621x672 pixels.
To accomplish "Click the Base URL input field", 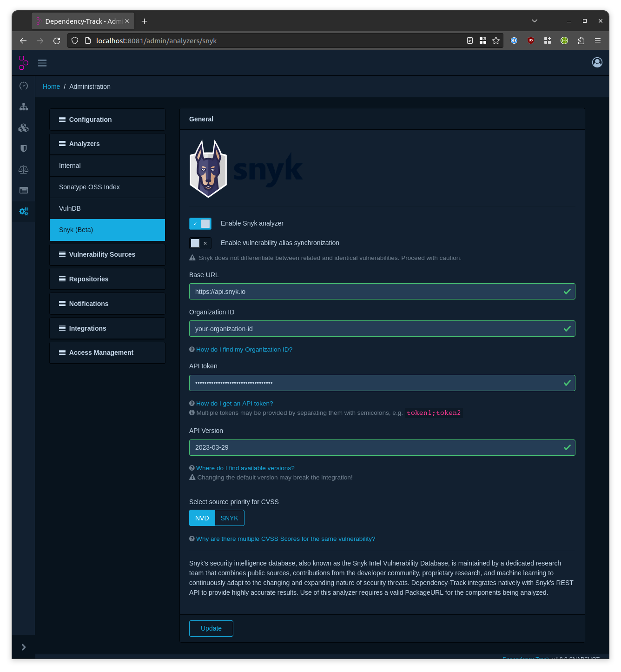I will (x=382, y=291).
